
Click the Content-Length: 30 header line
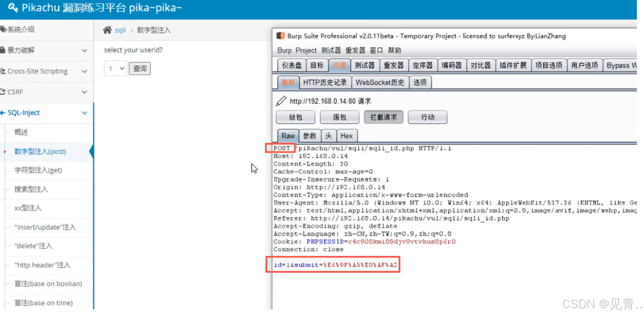pos(311,164)
